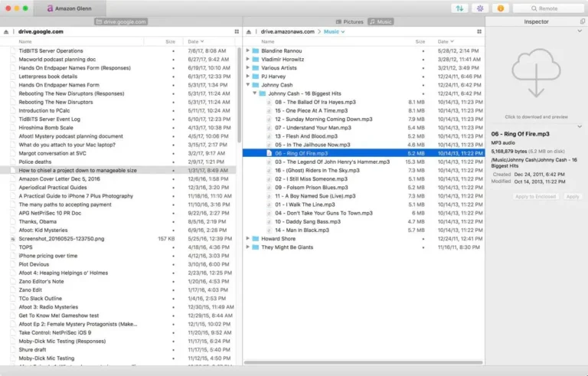Open the Music path dropdown
The height and width of the screenshot is (376, 588).
tap(334, 32)
